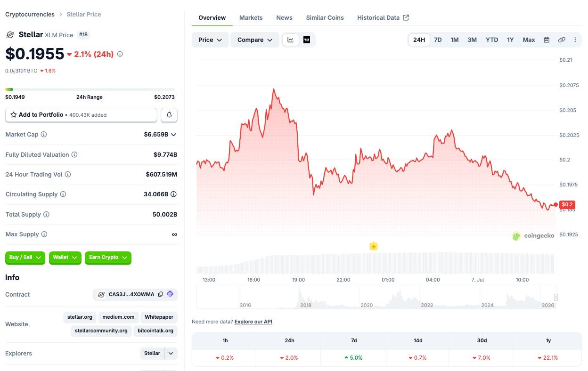Image resolution: width=588 pixels, height=371 pixels.
Task: Click Explore our API link
Action: [253, 322]
